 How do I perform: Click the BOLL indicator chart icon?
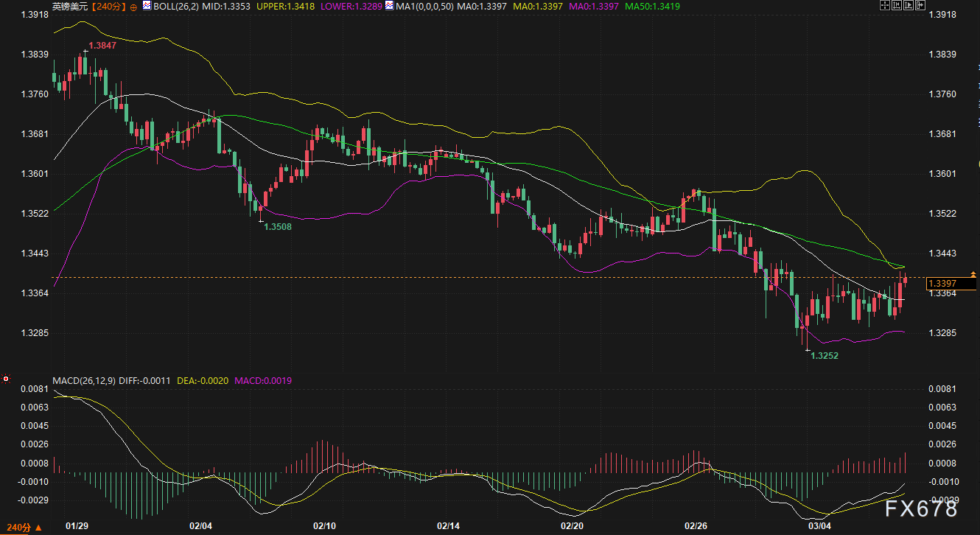tap(147, 6)
